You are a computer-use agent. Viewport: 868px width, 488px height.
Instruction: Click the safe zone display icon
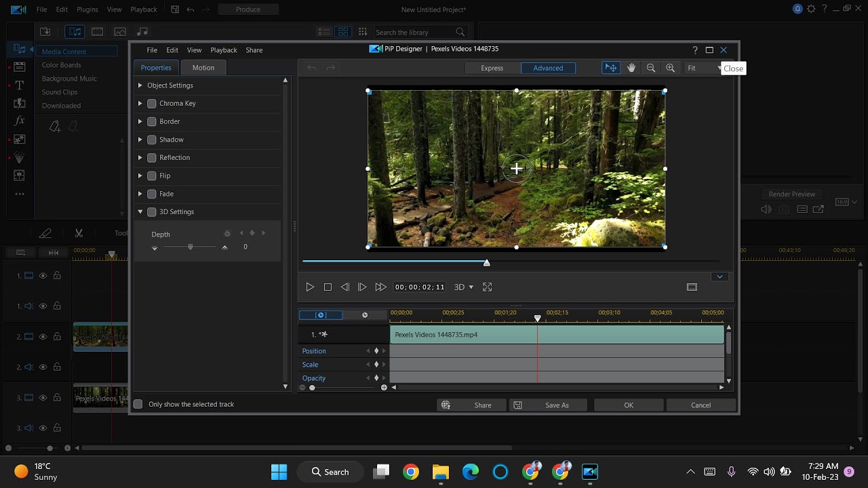692,287
